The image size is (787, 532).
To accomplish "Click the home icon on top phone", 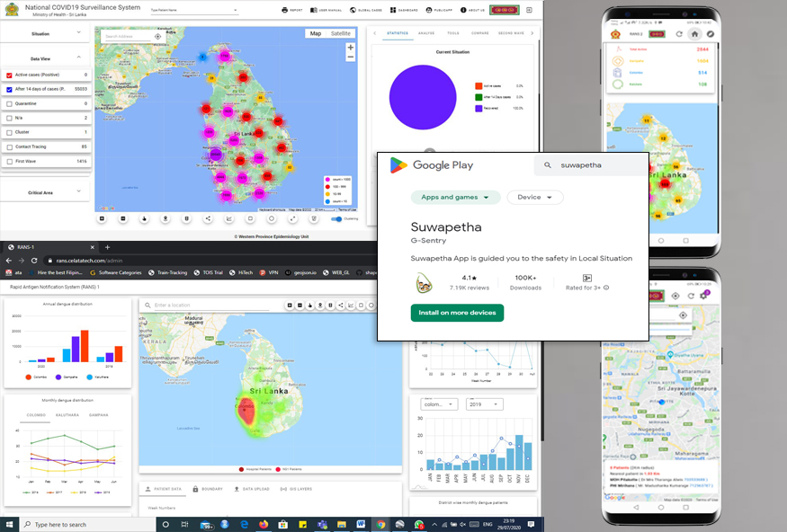I will (x=694, y=34).
